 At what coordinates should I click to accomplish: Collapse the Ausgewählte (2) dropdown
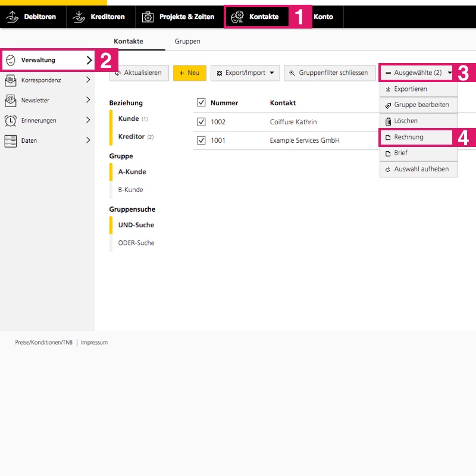[x=418, y=73]
